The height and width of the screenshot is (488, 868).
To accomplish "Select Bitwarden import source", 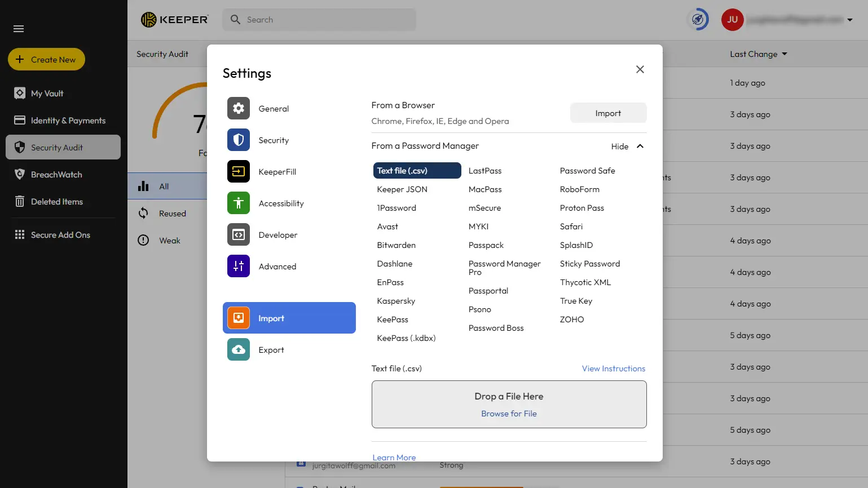I will tap(396, 245).
